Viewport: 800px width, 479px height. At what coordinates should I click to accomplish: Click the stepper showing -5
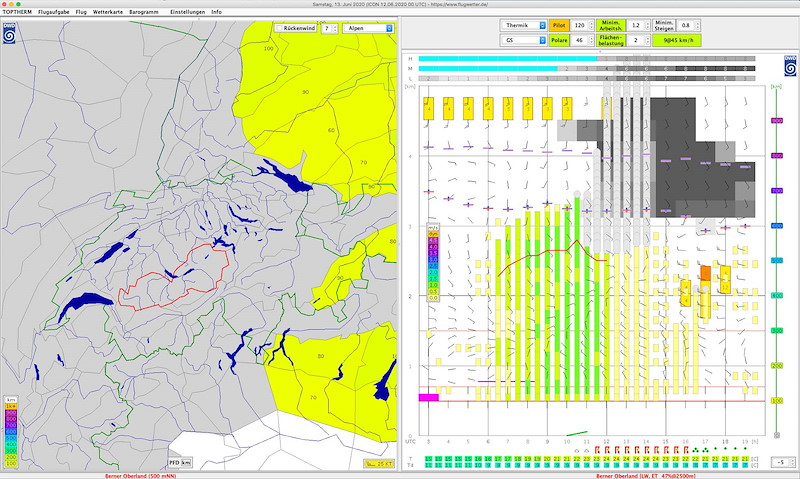pyautogui.click(x=783, y=462)
